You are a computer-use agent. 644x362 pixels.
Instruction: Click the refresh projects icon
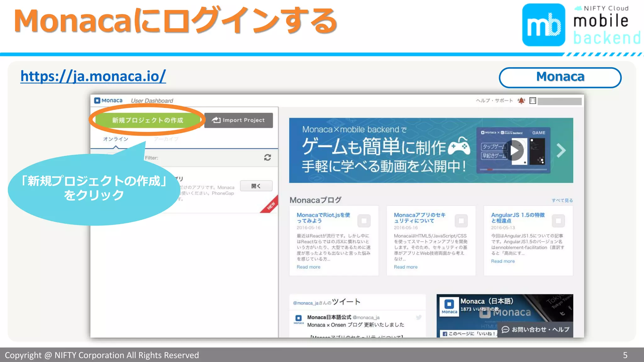pyautogui.click(x=267, y=157)
